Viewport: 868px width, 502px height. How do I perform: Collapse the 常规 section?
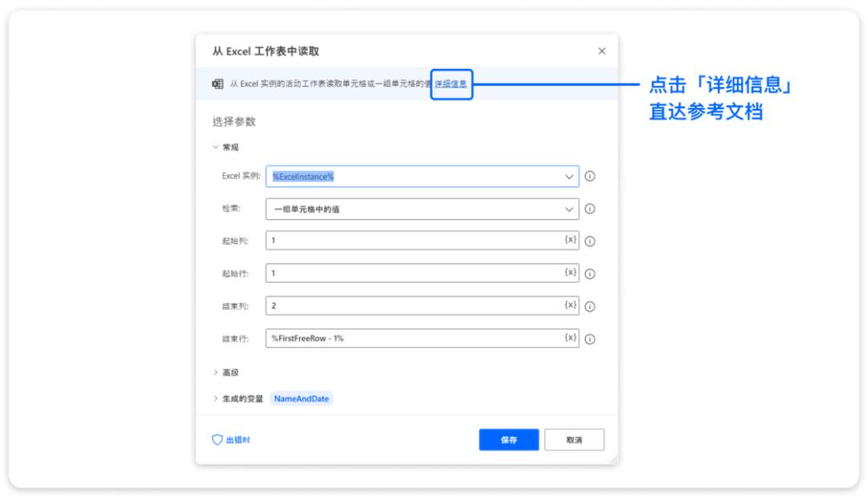(x=215, y=147)
